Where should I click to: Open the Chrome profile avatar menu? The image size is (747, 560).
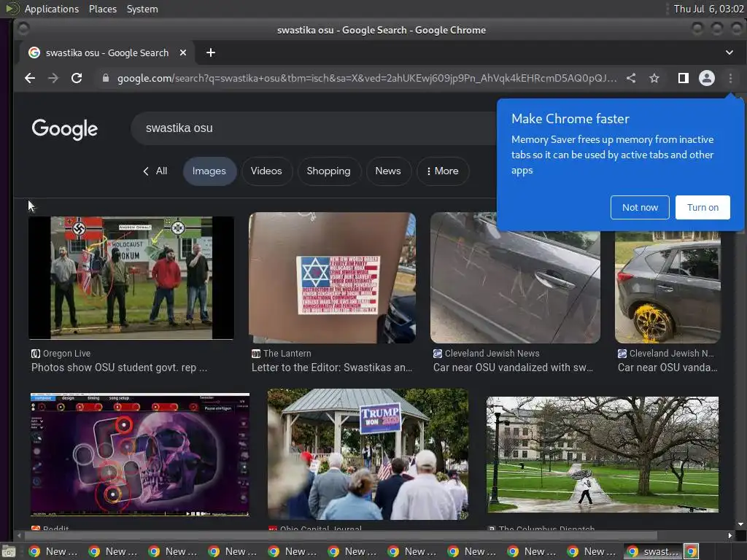[x=706, y=78]
